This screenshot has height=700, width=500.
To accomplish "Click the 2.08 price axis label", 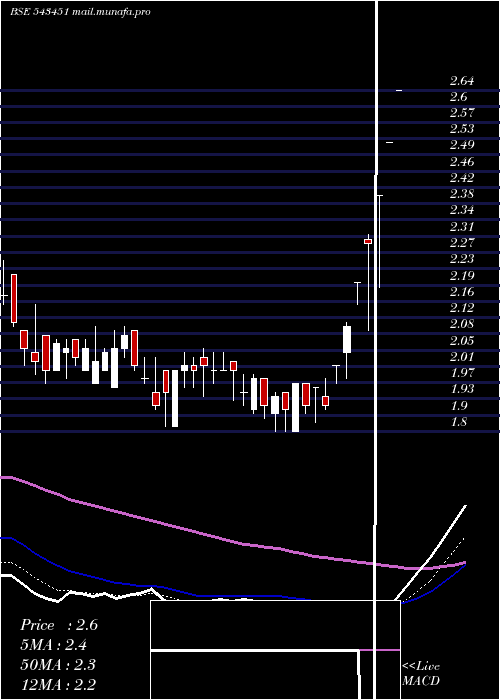I will pos(462,324).
